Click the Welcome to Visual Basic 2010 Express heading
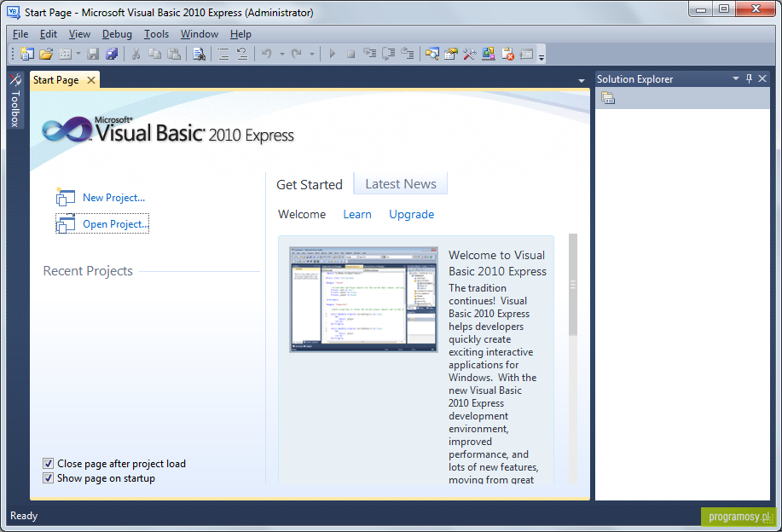Image resolution: width=782 pixels, height=532 pixels. (497, 263)
